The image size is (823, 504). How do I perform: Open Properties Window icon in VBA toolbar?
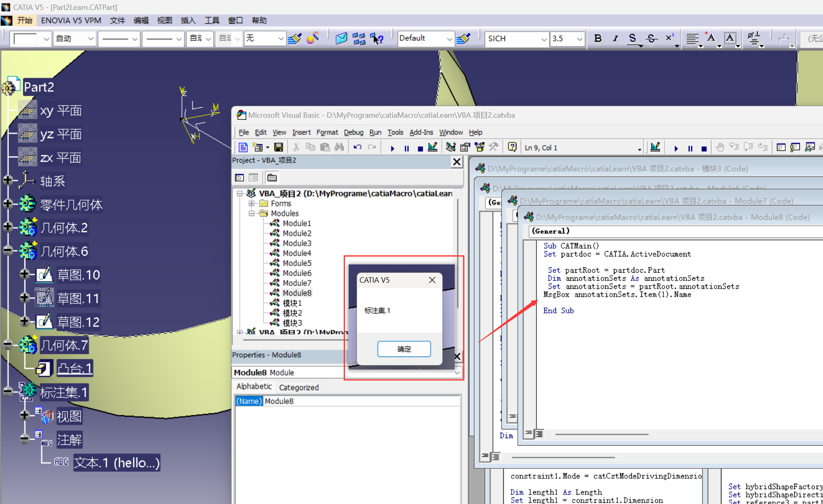coord(465,147)
